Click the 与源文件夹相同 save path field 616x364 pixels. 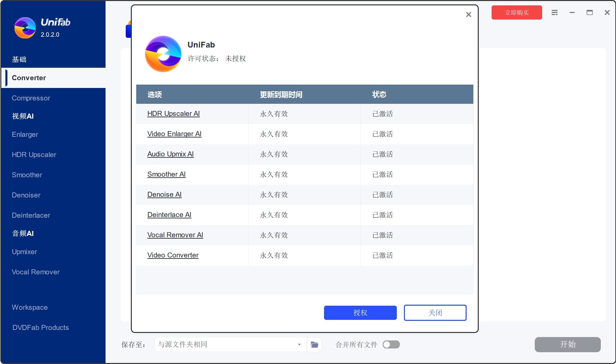[x=231, y=344]
